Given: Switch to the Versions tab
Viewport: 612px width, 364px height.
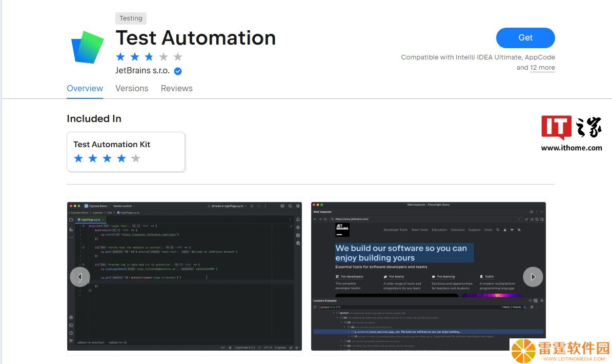Looking at the screenshot, I should click(x=132, y=88).
